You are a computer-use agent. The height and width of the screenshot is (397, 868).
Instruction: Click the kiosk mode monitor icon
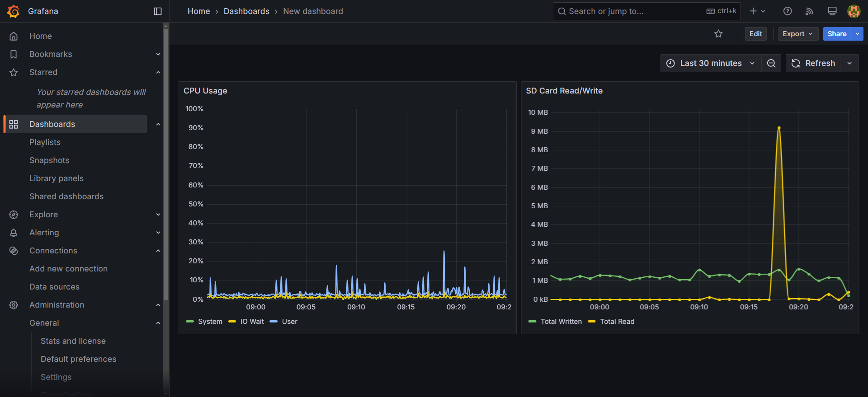pos(832,11)
